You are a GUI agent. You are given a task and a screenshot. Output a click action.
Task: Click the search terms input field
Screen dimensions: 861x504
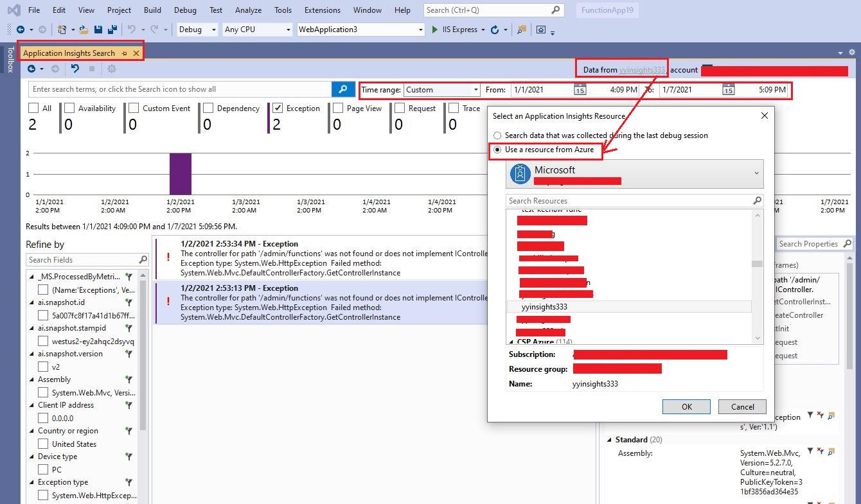point(181,89)
